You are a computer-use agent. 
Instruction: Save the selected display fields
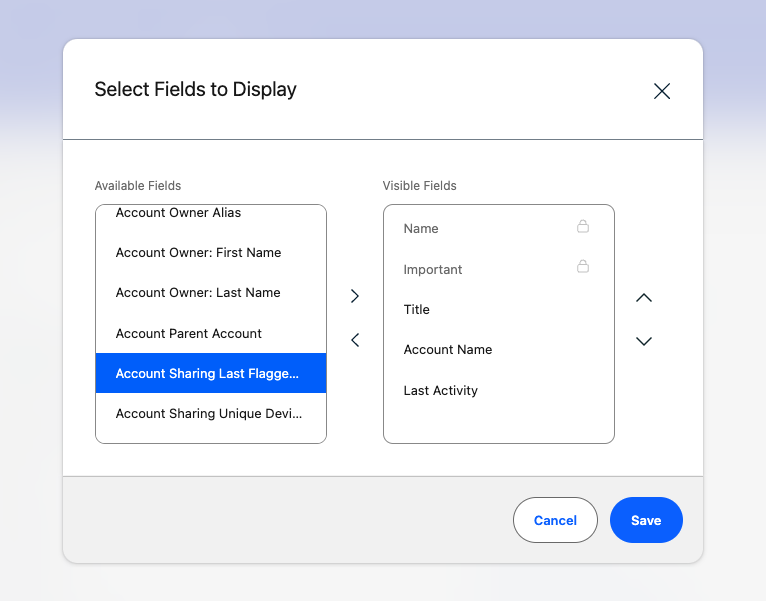click(646, 520)
